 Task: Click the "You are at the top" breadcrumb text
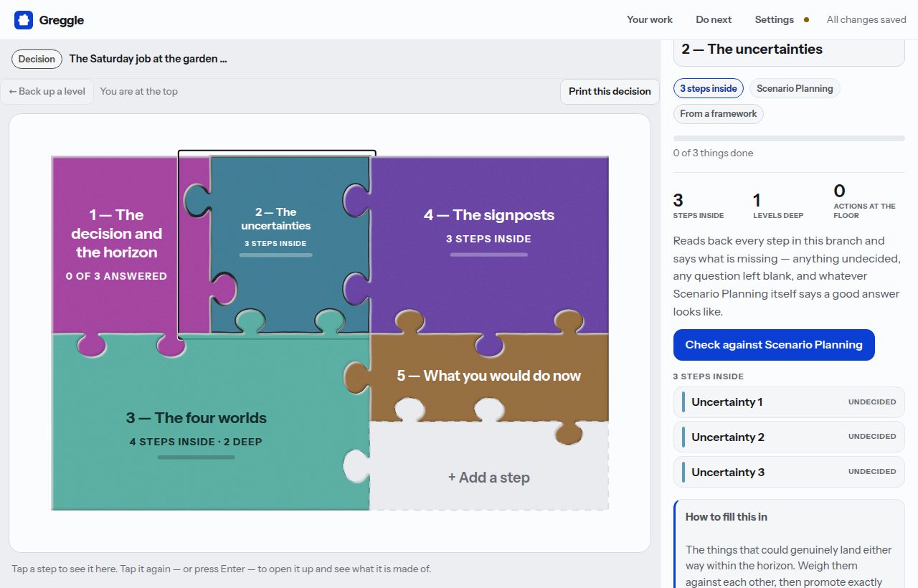point(139,92)
